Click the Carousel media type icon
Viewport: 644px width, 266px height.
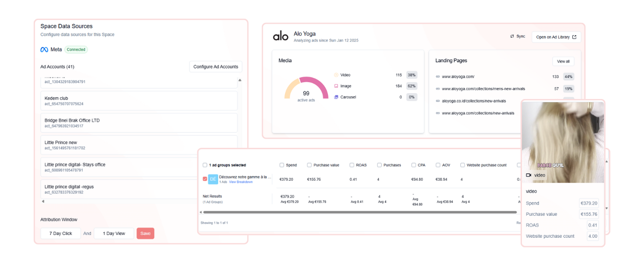pyautogui.click(x=336, y=97)
